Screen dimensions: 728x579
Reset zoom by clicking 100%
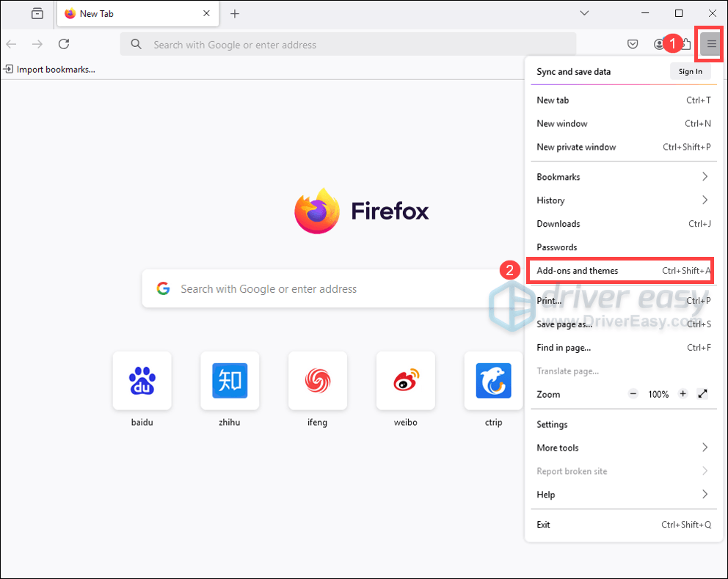[x=658, y=394]
